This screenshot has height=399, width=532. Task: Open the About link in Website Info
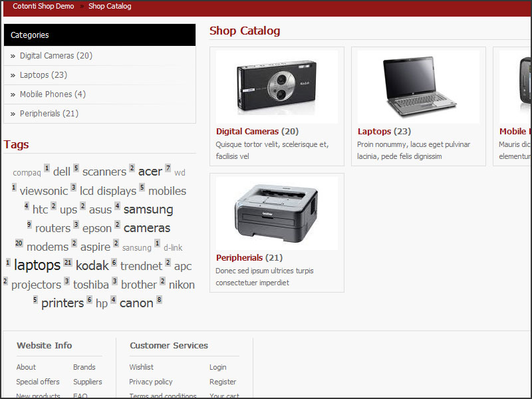tap(26, 367)
